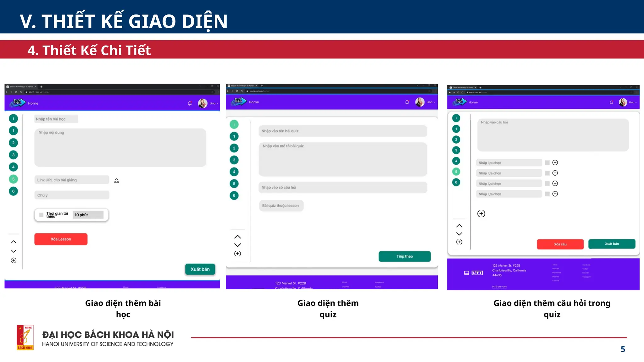
Task: Click down chevron in quiz question sidebar
Action: (x=459, y=234)
